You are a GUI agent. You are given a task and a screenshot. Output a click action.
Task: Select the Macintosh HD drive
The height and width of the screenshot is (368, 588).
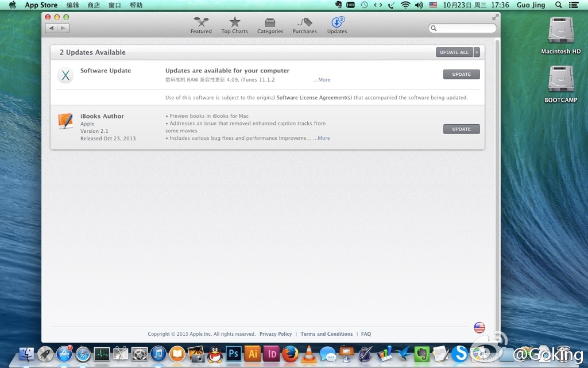(x=561, y=36)
